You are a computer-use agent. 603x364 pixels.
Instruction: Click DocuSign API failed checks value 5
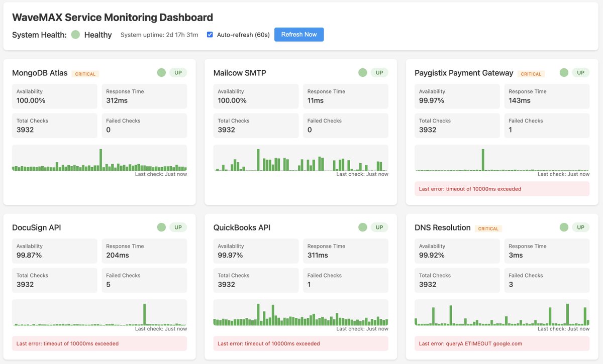[x=108, y=284]
